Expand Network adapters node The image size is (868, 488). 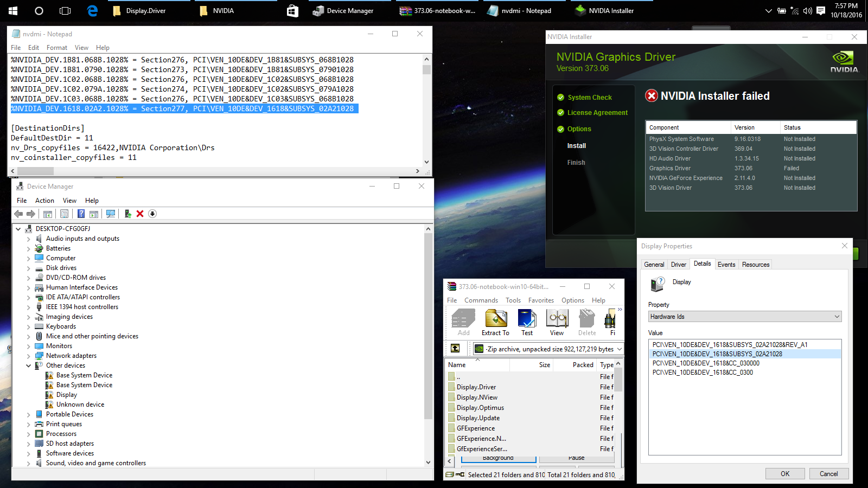[28, 356]
